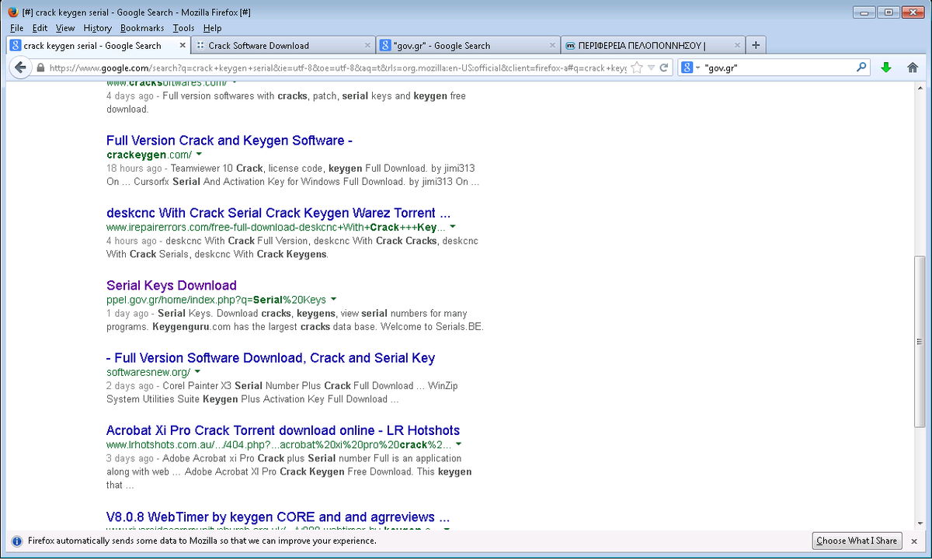Viewport: 932px width, 560px height.
Task: Expand dropdown arrow next to ppel.gov.gr URL
Action: point(333,299)
